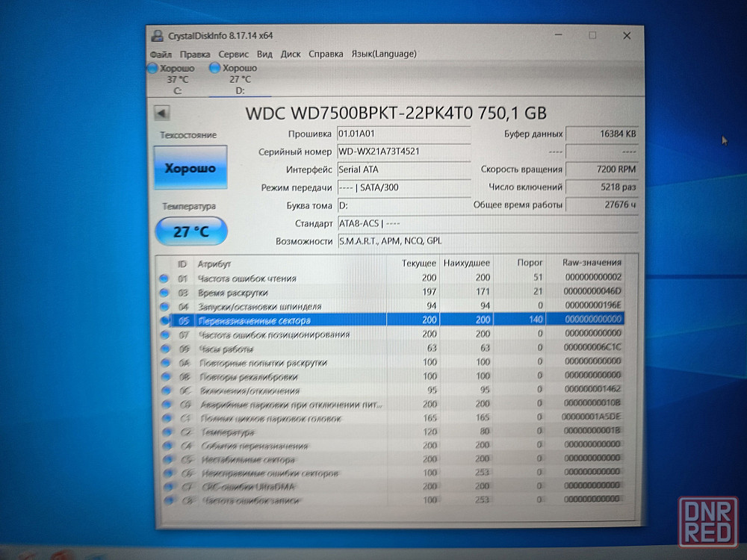Click status circle for C8 Частота ошибок записи
This screenshot has height=560, width=747.
pos(169,500)
